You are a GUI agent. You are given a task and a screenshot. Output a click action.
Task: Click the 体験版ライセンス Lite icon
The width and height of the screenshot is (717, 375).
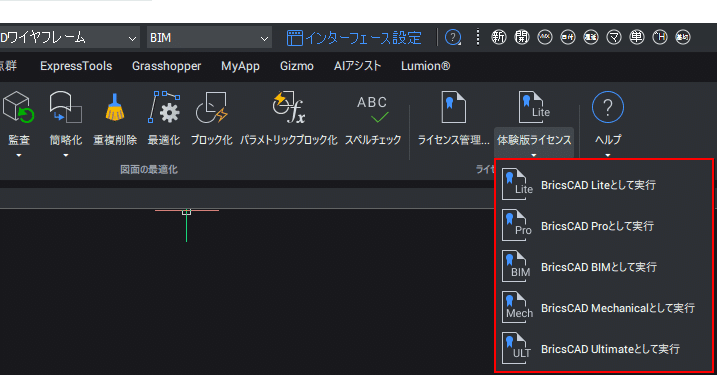click(x=534, y=107)
